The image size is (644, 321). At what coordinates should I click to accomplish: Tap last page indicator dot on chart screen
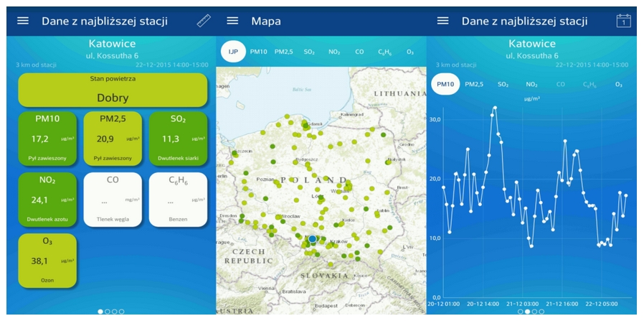(x=541, y=312)
